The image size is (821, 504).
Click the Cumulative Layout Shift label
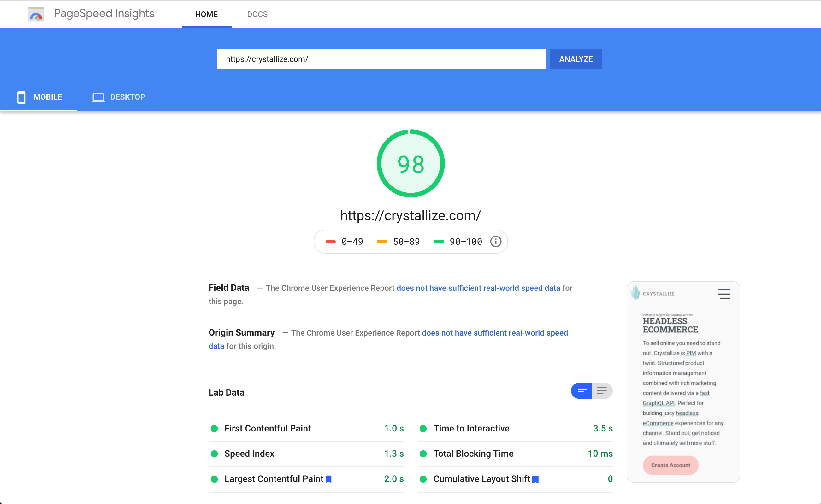(x=481, y=479)
